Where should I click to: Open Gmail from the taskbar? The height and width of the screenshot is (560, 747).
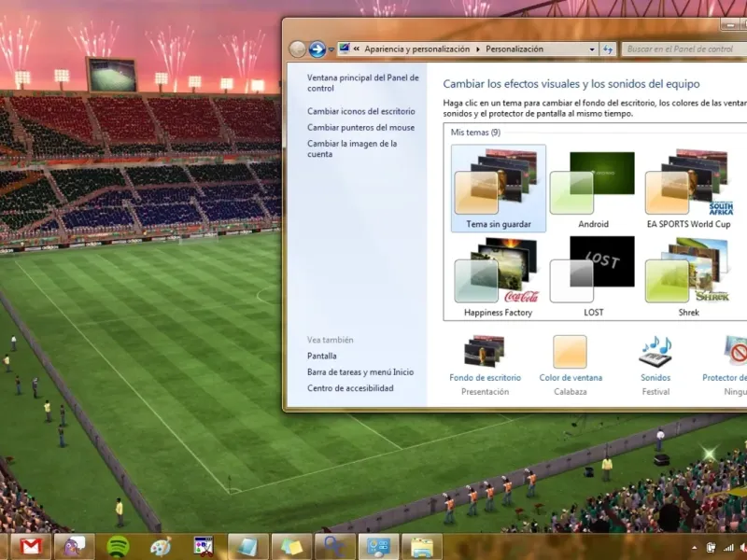coord(31,546)
